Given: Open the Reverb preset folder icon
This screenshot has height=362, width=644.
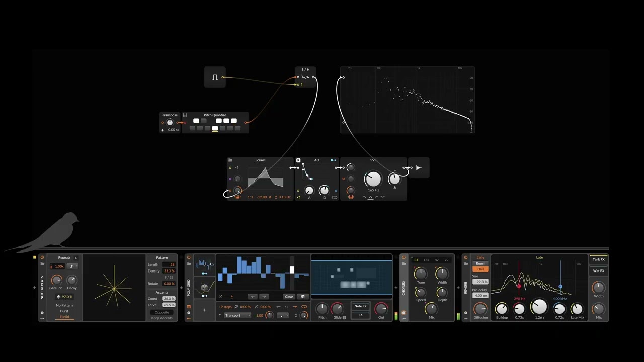Looking at the screenshot, I should [x=466, y=264].
